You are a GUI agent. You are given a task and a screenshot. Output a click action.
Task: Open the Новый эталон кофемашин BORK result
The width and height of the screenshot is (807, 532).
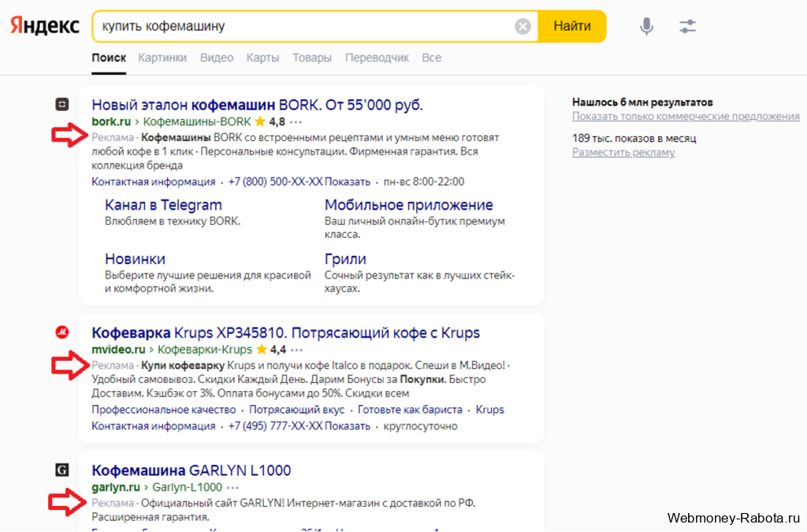[258, 105]
